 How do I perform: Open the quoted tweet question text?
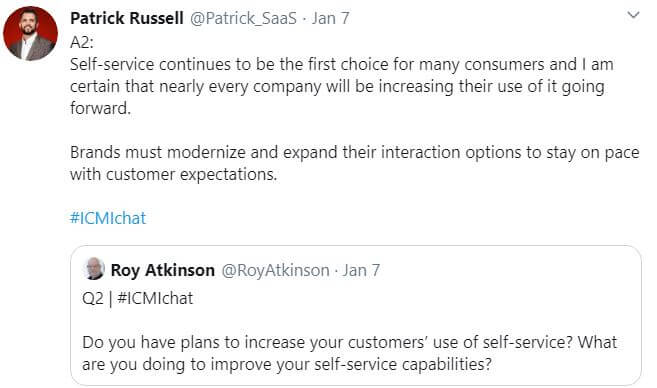point(349,353)
